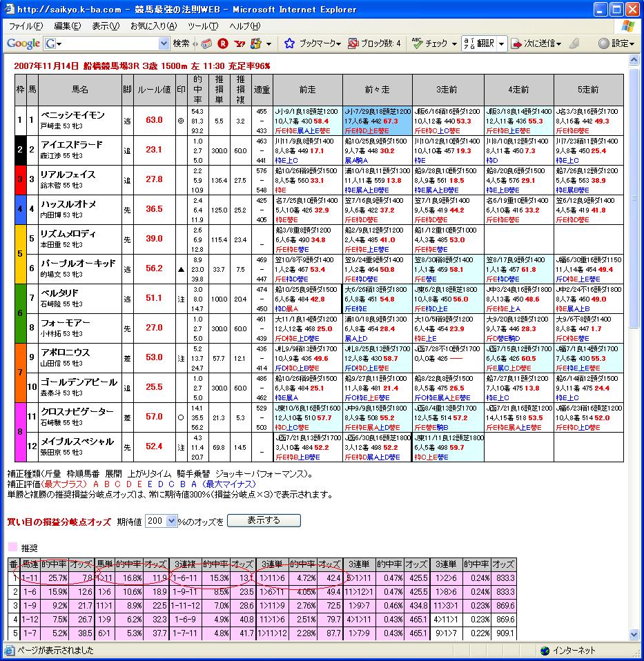
Task: Click the horse name ゴールデンアピール
Action: [79, 382]
